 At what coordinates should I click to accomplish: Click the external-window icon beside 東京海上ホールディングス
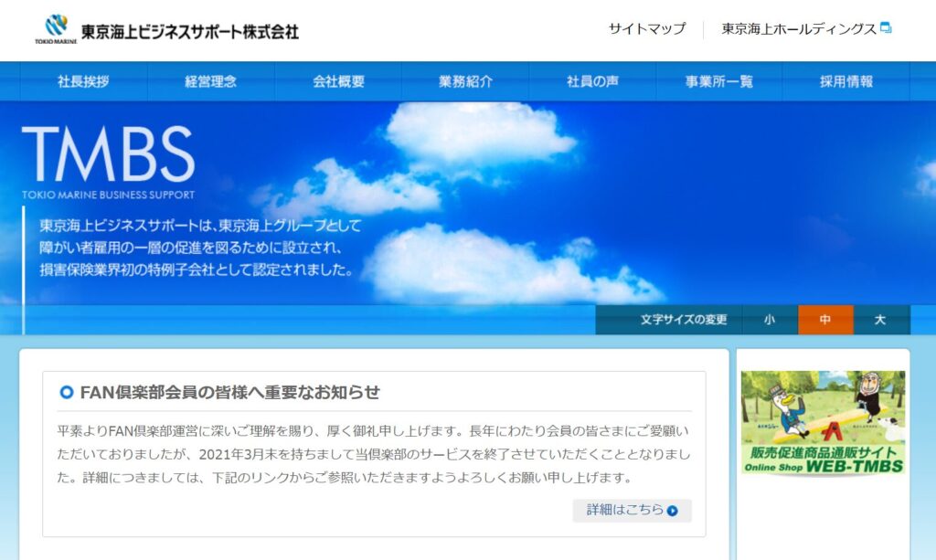tap(886, 28)
